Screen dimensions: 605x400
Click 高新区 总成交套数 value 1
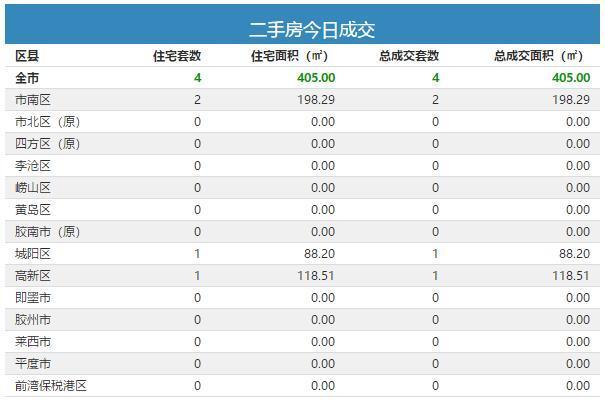point(436,276)
